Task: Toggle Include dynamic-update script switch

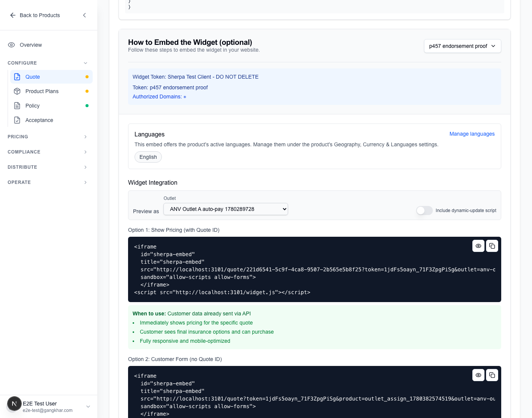Action: click(x=424, y=211)
